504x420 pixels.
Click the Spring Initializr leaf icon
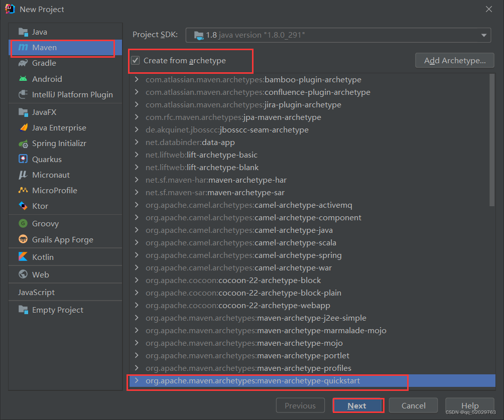(x=23, y=144)
